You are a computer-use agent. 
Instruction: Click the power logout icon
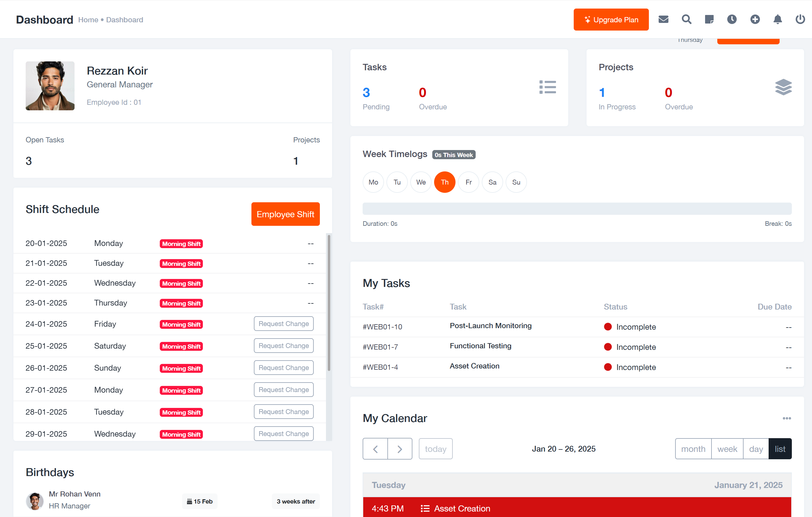(800, 20)
